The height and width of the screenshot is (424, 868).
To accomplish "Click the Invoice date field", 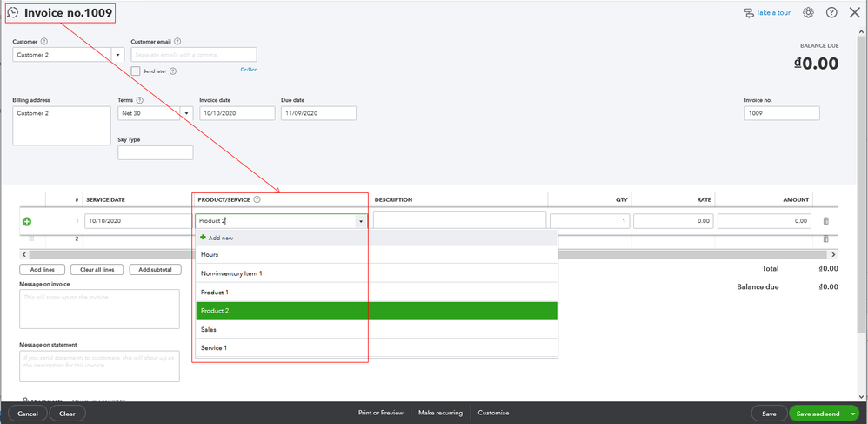I will point(237,113).
